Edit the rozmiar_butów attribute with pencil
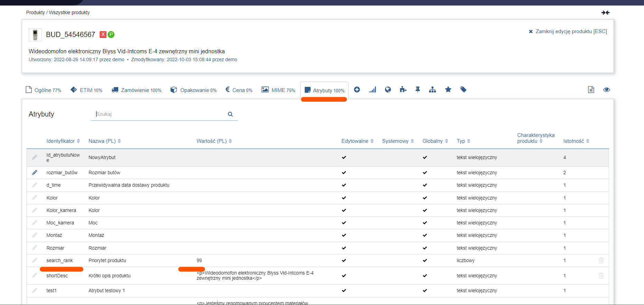 click(x=35, y=173)
